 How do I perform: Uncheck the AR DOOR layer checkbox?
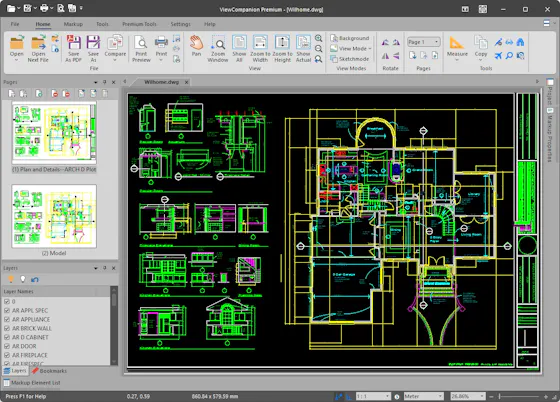tap(7, 346)
